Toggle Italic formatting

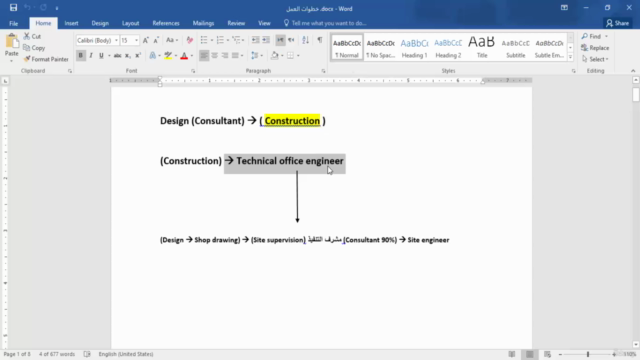click(x=91, y=56)
